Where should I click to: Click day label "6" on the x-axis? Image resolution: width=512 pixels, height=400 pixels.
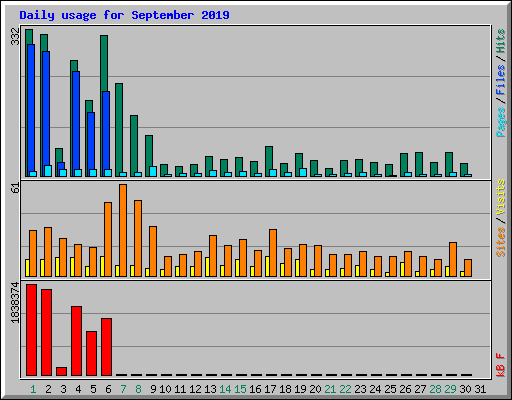point(108,389)
